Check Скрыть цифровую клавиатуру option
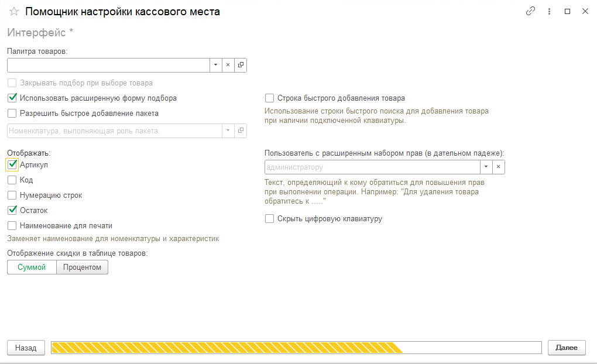597x364 pixels. (270, 219)
